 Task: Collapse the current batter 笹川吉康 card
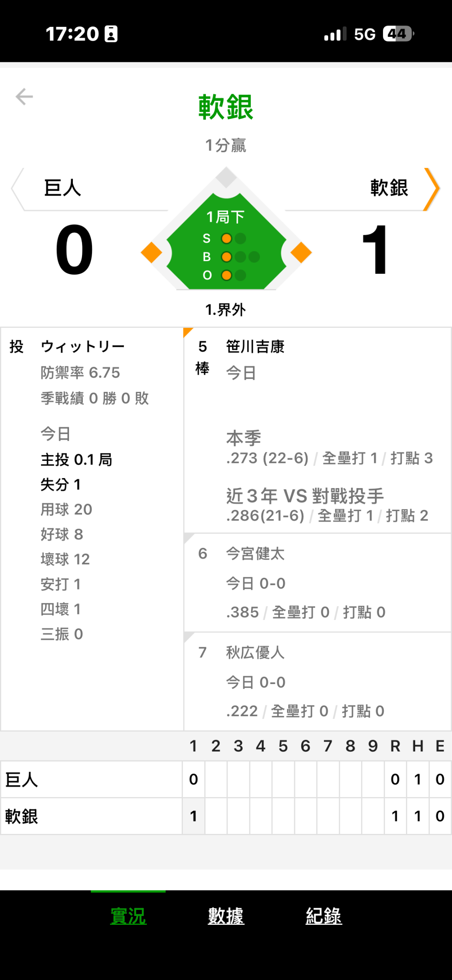point(317,430)
